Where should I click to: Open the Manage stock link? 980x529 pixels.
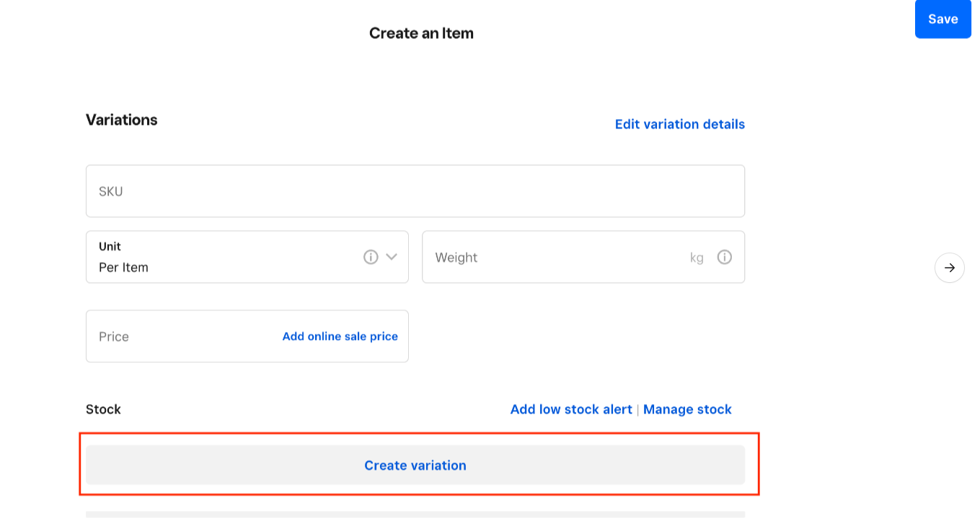click(687, 409)
